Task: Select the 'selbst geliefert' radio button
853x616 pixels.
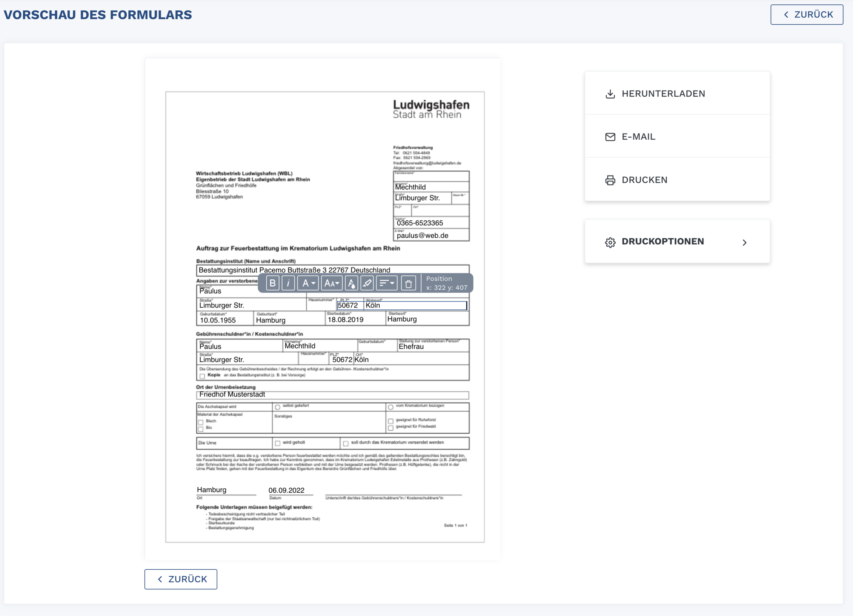Action: (x=278, y=407)
